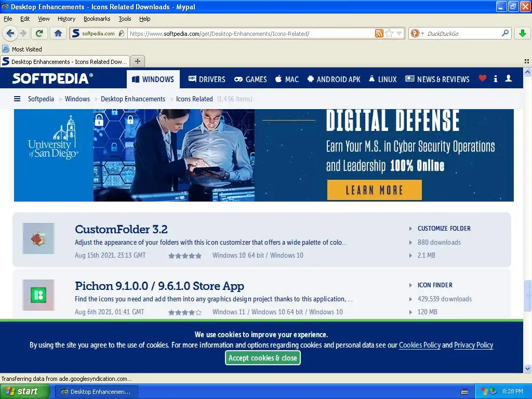Click Pichon's star rating
This screenshot has width=532, height=399.
(x=185, y=312)
